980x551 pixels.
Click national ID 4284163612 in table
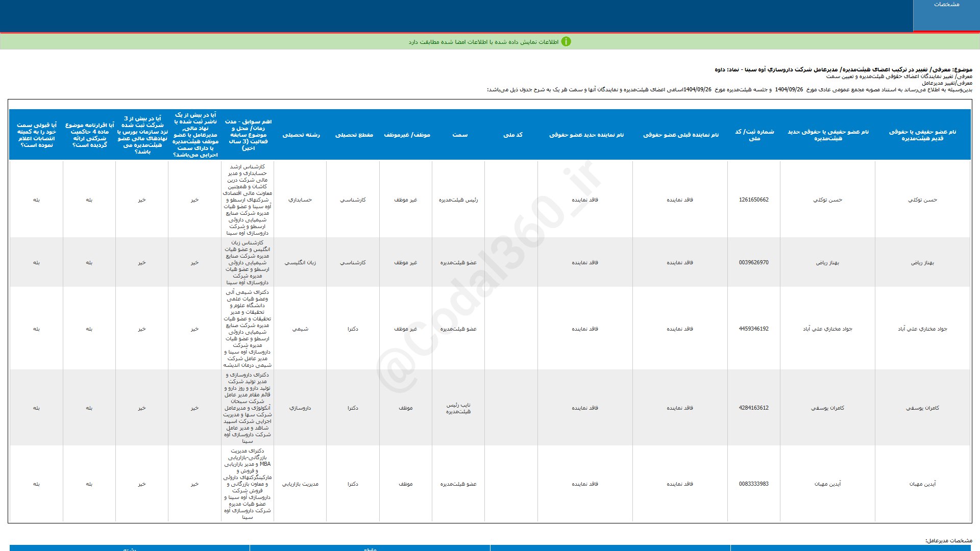753,408
